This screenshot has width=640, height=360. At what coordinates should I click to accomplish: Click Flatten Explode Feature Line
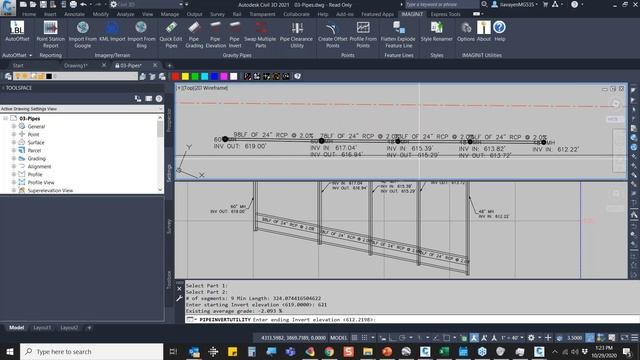tap(398, 35)
